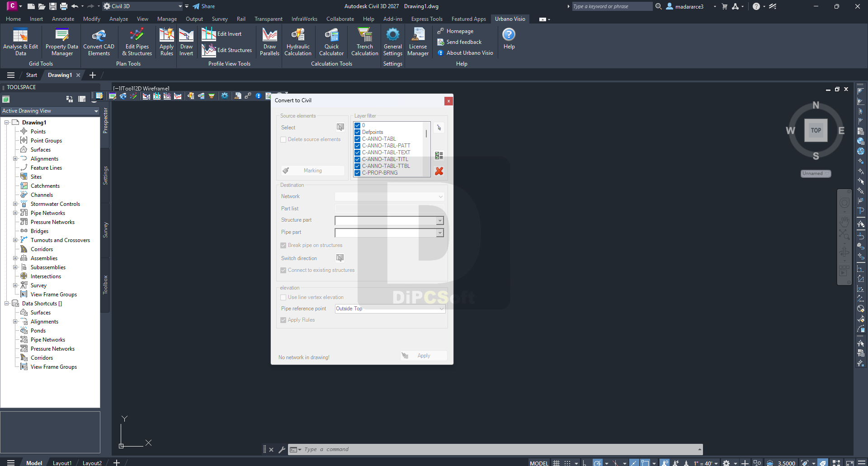Open the Structure part dropdown
868x466 pixels.
click(x=389, y=221)
